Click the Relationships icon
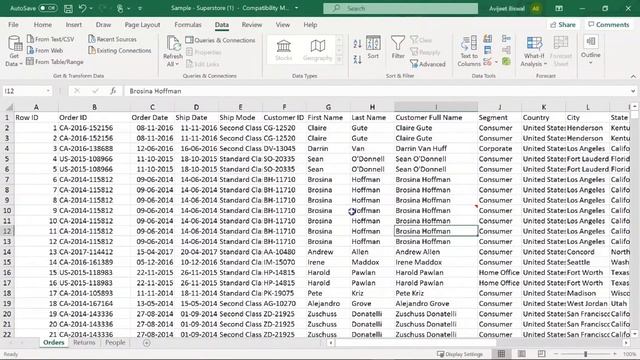 tap(507, 51)
